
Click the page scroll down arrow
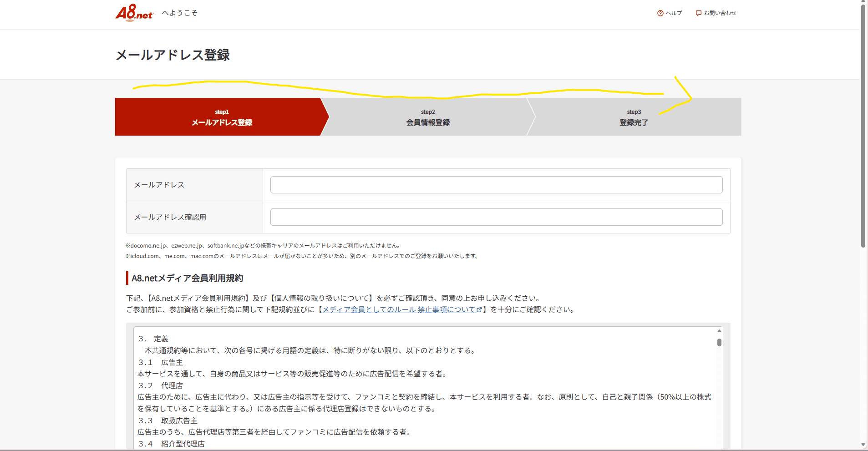click(x=863, y=445)
